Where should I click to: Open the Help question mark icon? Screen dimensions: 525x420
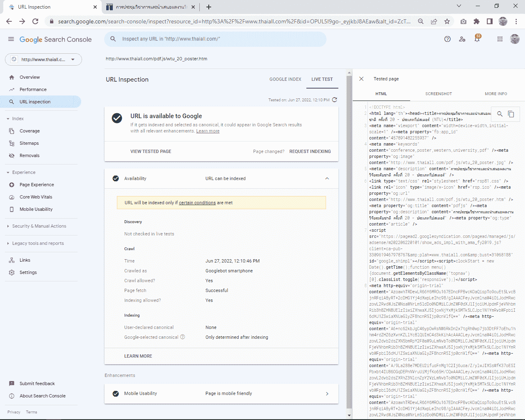pyautogui.click(x=447, y=39)
